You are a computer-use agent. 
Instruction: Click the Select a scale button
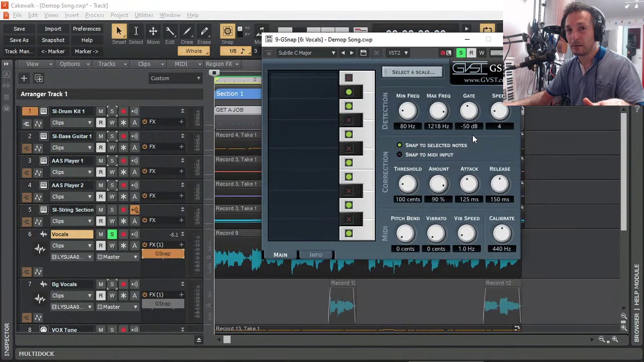(413, 72)
